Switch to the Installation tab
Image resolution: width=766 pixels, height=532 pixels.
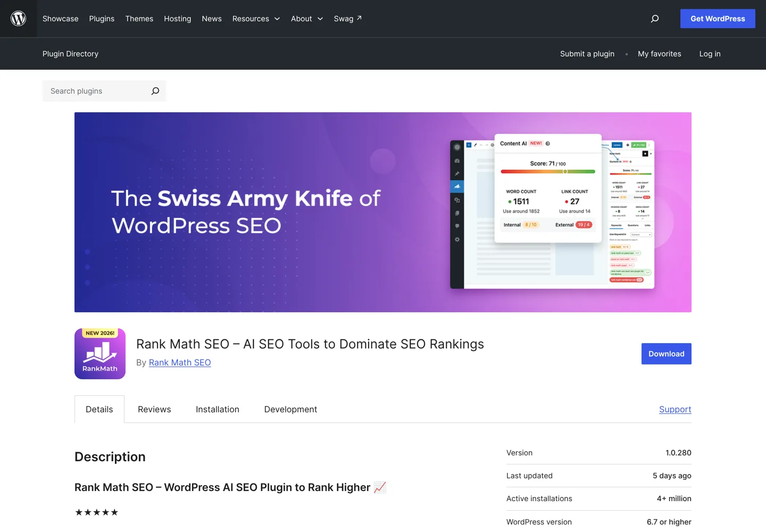218,409
